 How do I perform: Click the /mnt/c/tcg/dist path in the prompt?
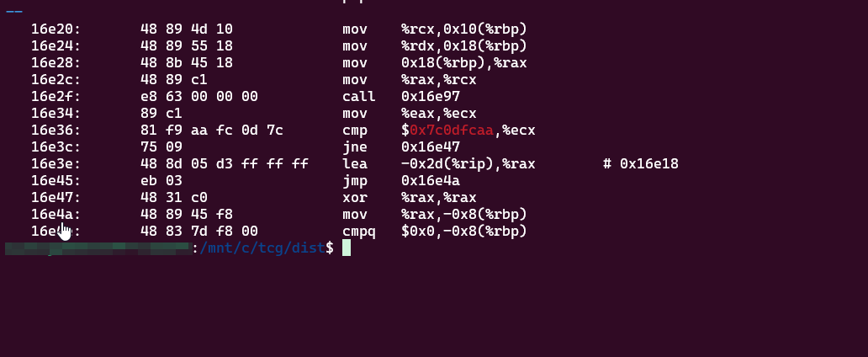click(262, 248)
